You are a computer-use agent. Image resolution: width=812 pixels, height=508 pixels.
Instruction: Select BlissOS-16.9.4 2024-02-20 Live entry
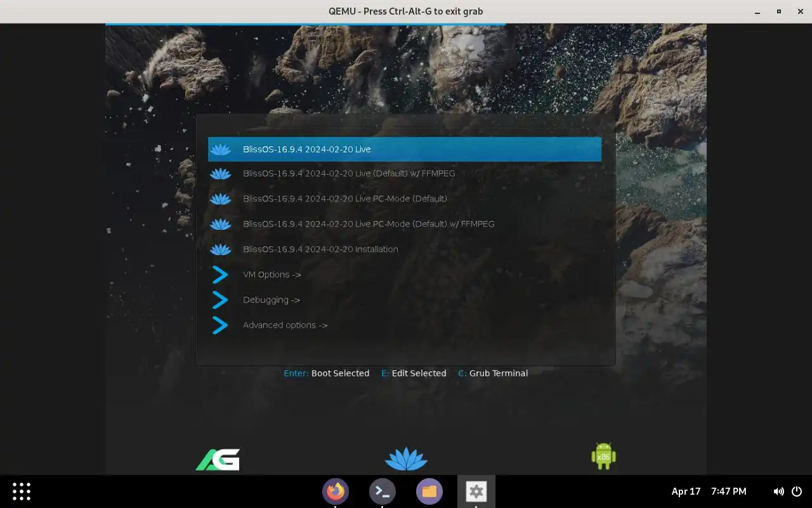tap(405, 149)
